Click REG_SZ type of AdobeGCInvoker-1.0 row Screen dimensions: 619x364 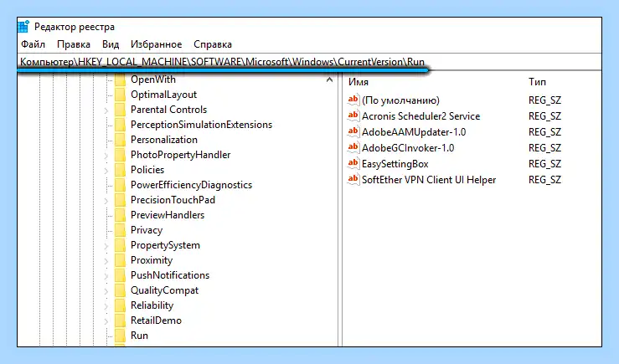[544, 148]
